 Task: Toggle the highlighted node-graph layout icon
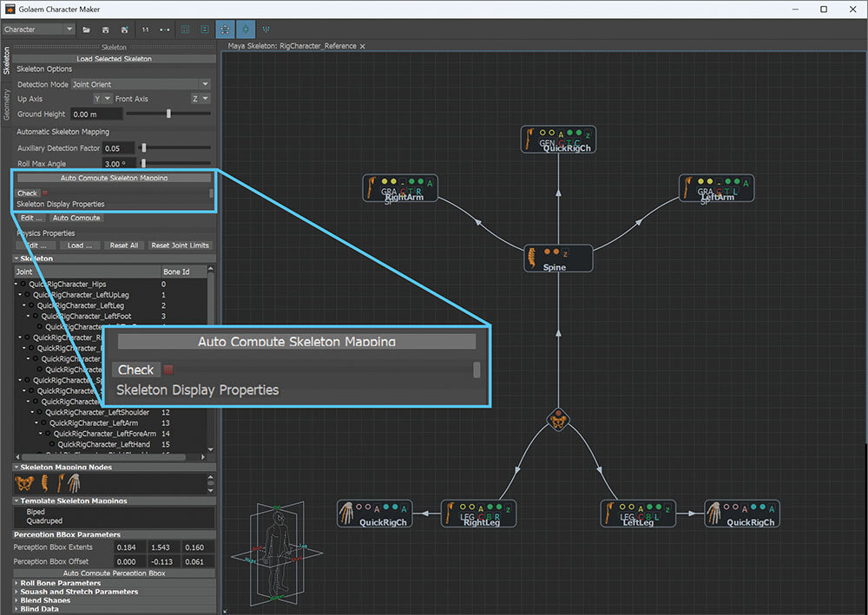(225, 29)
